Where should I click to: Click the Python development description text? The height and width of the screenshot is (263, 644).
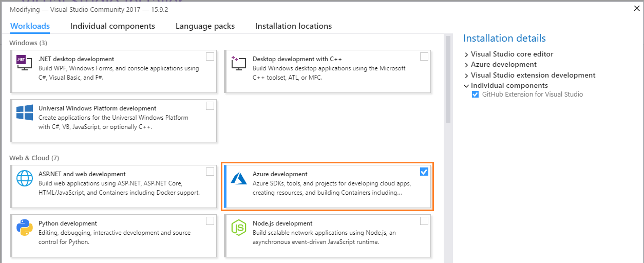pyautogui.click(x=115, y=237)
